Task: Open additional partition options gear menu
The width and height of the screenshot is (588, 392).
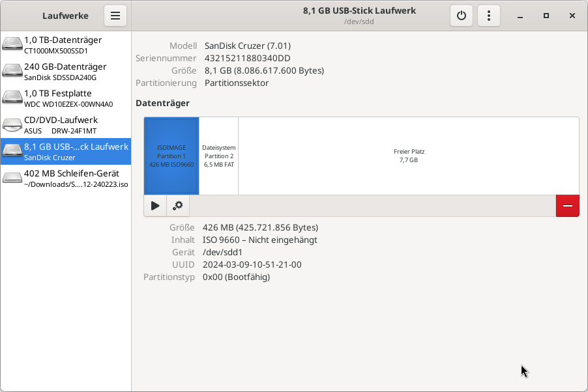Action: [178, 206]
